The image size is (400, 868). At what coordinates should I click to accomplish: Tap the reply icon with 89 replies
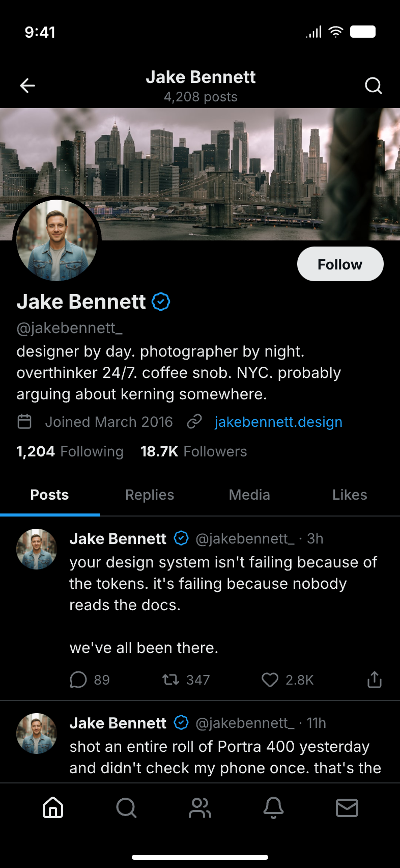tap(78, 680)
